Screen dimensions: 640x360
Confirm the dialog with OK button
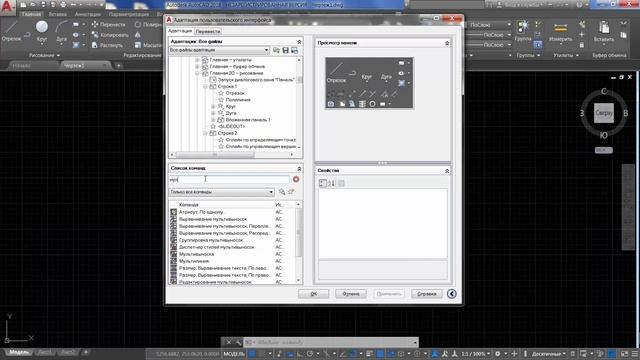coord(313,294)
